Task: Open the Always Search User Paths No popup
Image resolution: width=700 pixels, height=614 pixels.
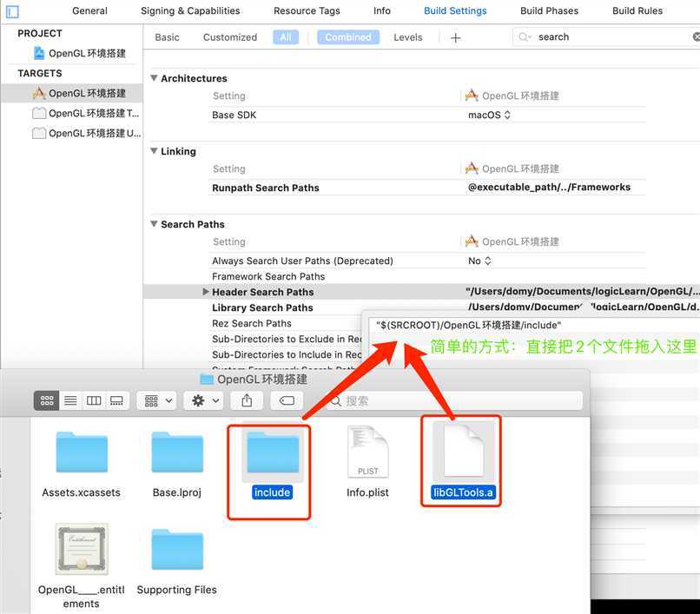Action: point(480,261)
